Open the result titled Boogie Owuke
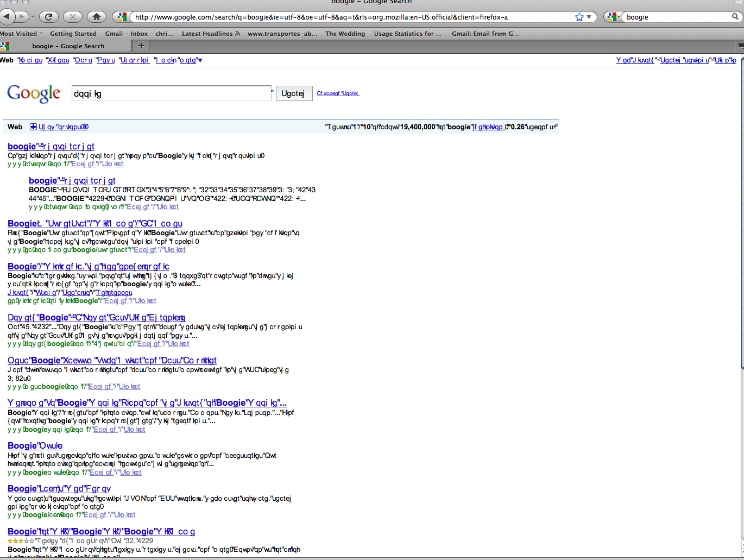 point(35,446)
